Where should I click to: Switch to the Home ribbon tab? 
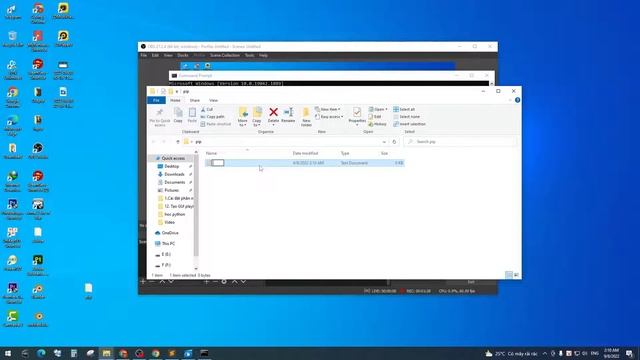pos(175,100)
